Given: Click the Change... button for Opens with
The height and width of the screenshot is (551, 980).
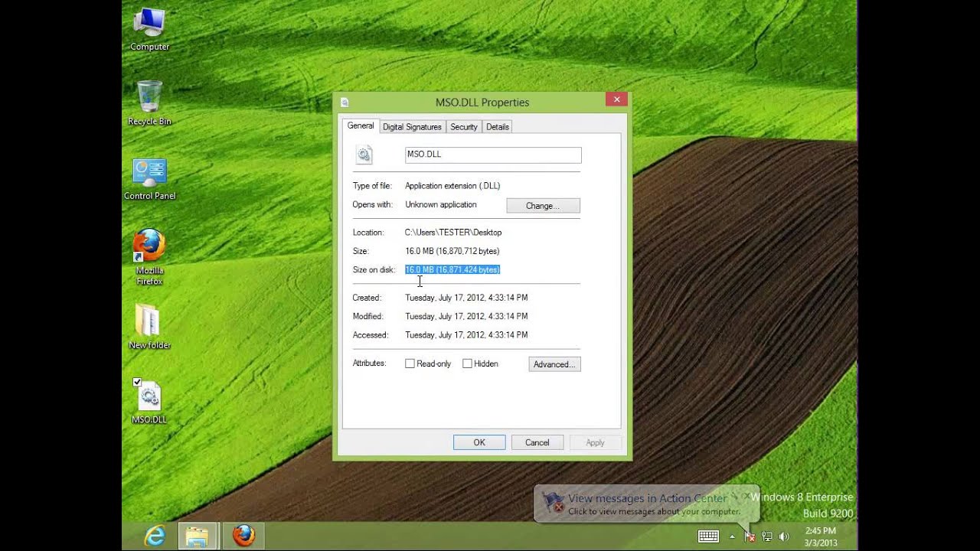Looking at the screenshot, I should pyautogui.click(x=543, y=206).
